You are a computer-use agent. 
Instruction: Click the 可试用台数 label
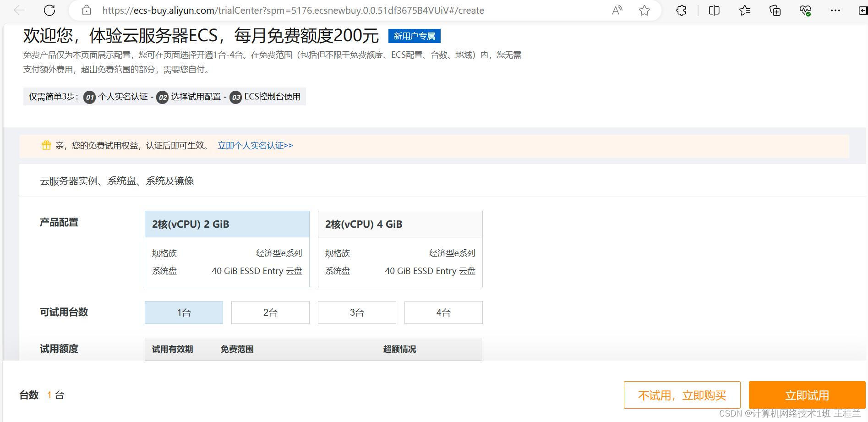point(64,312)
